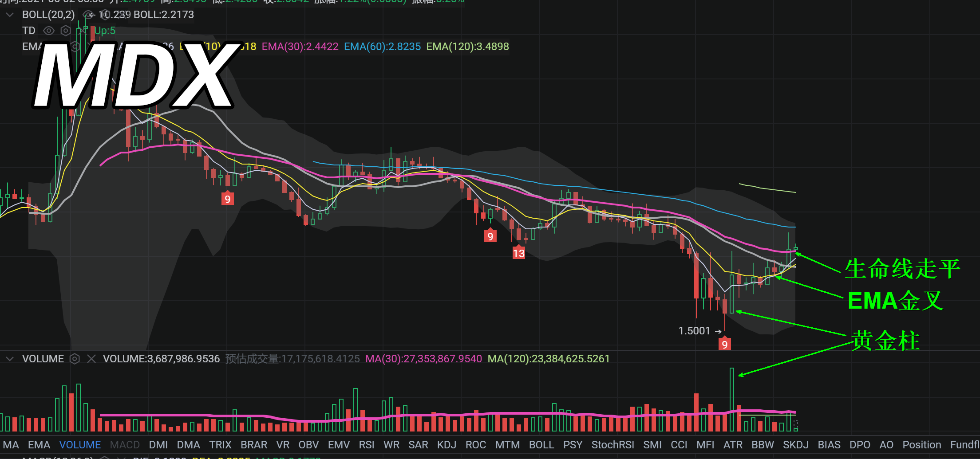Select the BIAS indicator tab
Image resolution: width=980 pixels, height=459 pixels.
coord(829,445)
